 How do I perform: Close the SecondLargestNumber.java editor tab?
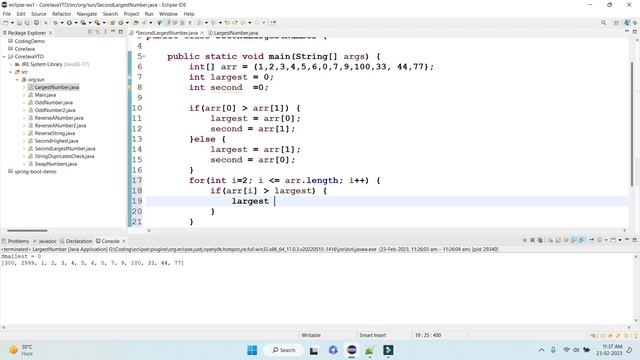click(x=202, y=33)
